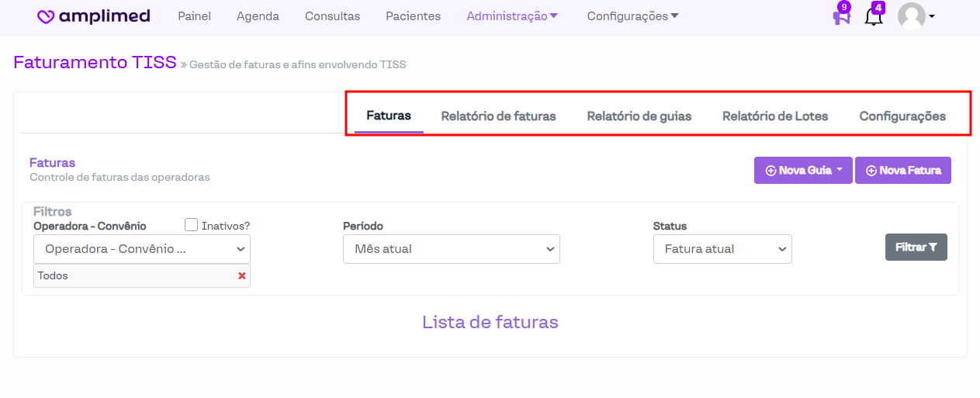Screen dimensions: 980x398
Task: Click the Nova Guia button
Action: pos(803,171)
